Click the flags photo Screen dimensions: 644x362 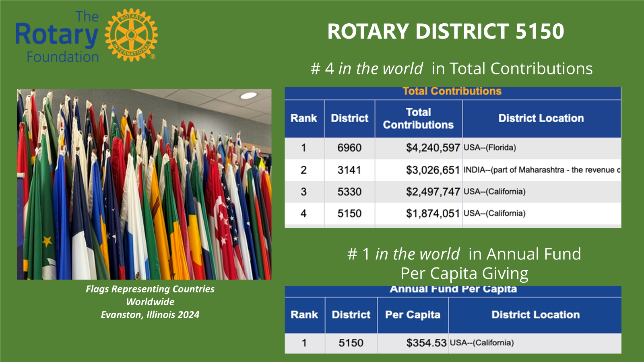tap(144, 184)
